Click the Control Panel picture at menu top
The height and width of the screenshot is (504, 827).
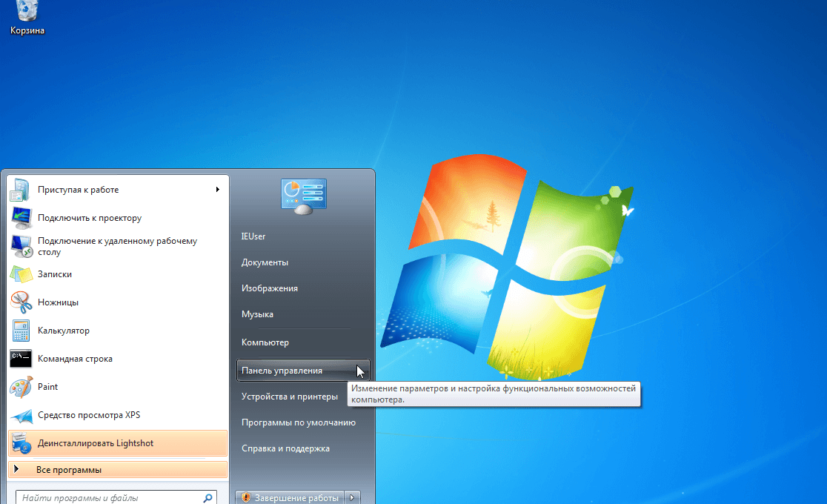pyautogui.click(x=304, y=196)
